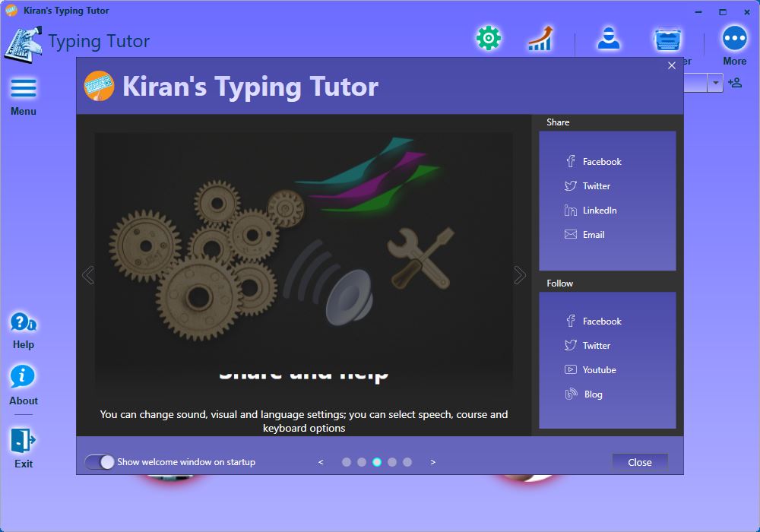Go to next slide using right chevron
Screen dimensions: 760x532
click(x=520, y=275)
